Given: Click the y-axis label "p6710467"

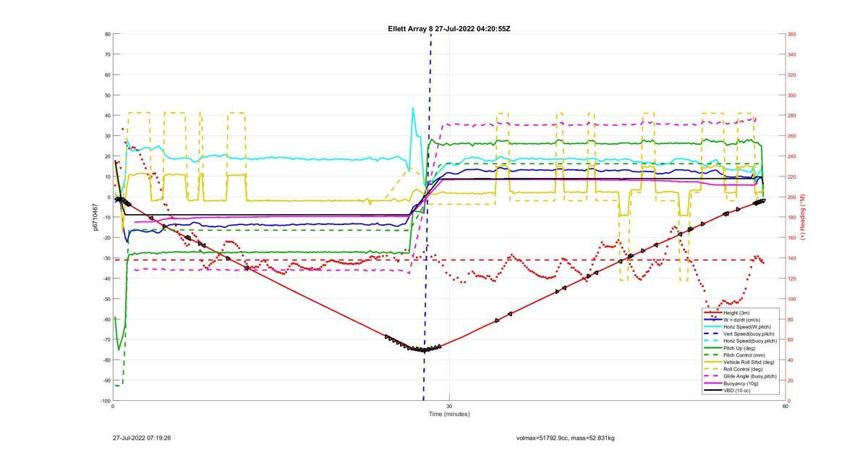Looking at the screenshot, I should click(95, 217).
